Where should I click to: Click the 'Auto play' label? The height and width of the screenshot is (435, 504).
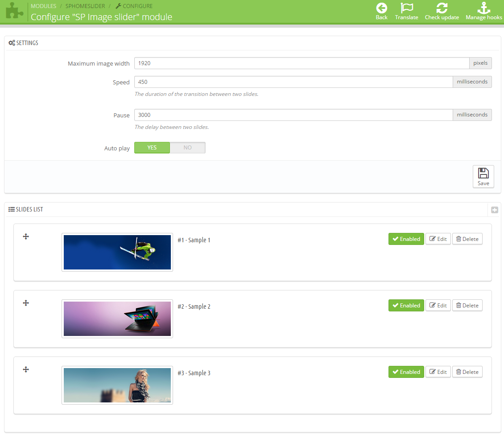click(117, 148)
